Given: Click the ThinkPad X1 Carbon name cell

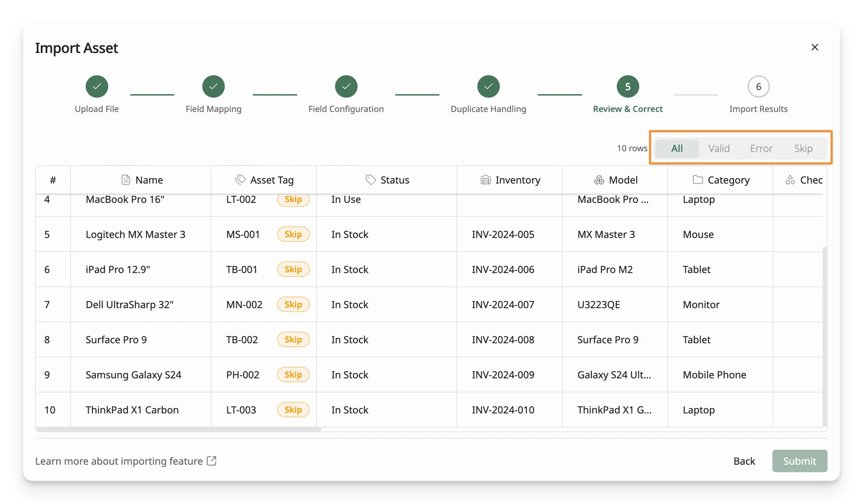Looking at the screenshot, I should pyautogui.click(x=141, y=409).
